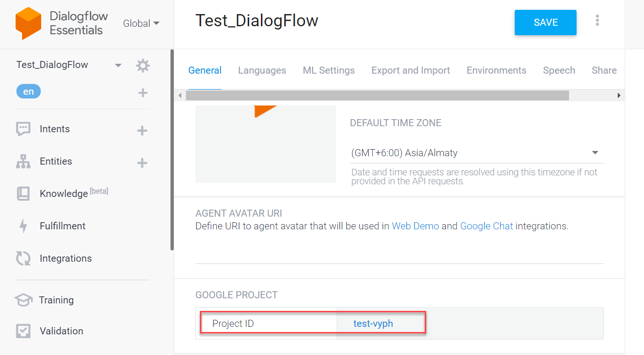Click the SAVE button
This screenshot has width=644, height=355.
click(545, 23)
